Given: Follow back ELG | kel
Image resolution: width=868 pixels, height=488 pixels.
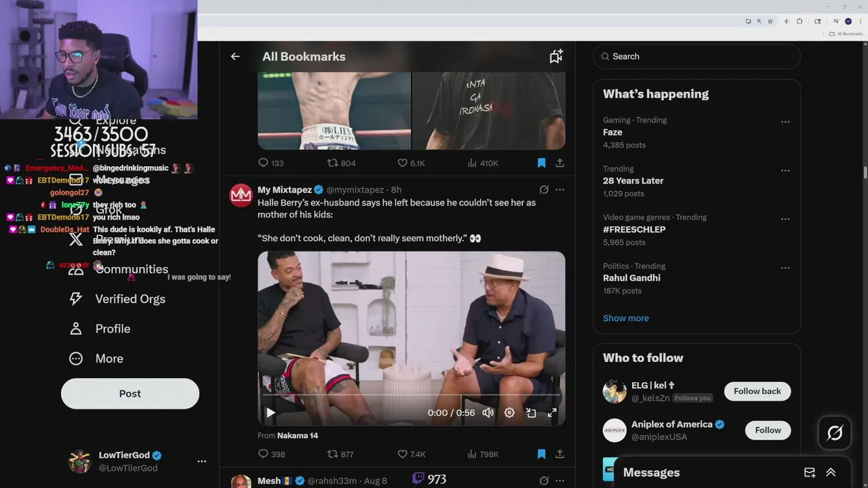Looking at the screenshot, I should [x=757, y=391].
